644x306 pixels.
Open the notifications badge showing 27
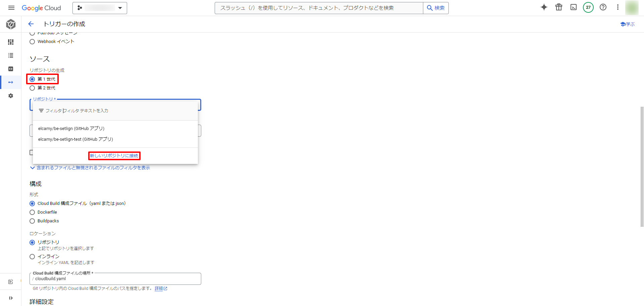[588, 7]
